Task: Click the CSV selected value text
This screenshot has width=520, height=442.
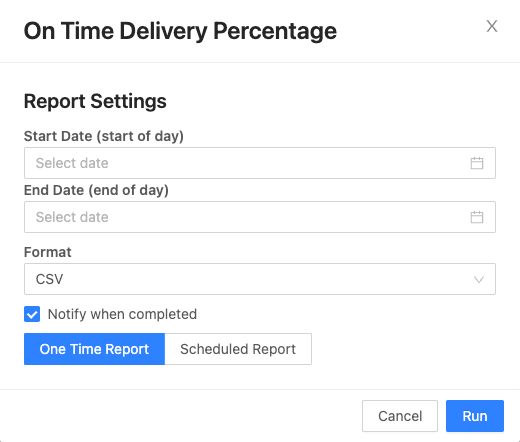Action: 49,279
